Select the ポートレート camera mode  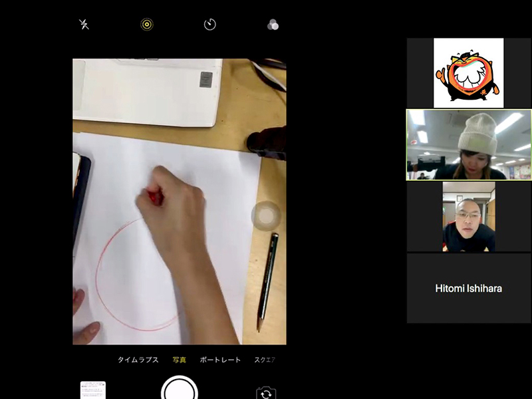[x=220, y=360]
